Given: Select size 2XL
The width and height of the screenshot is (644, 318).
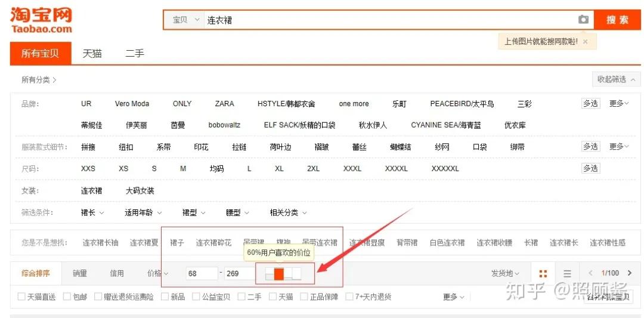Looking at the screenshot, I should click(314, 168).
